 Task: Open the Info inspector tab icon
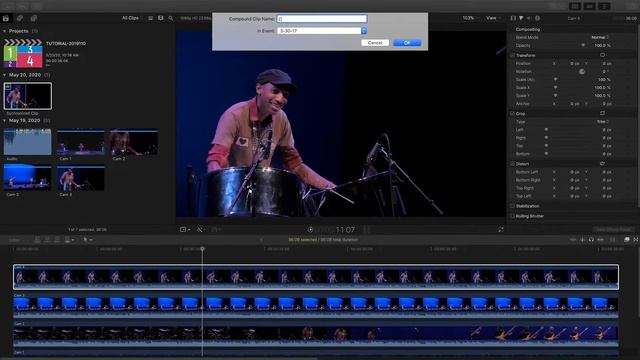(x=538, y=18)
